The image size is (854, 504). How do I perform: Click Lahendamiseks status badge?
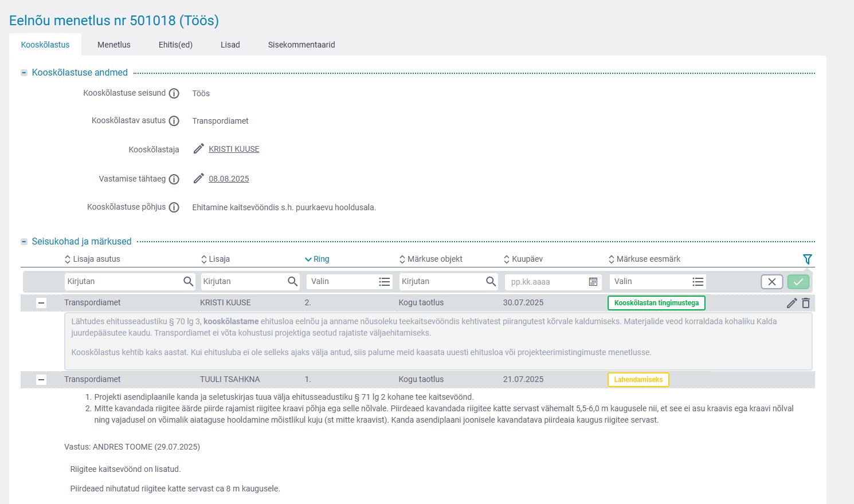point(638,380)
